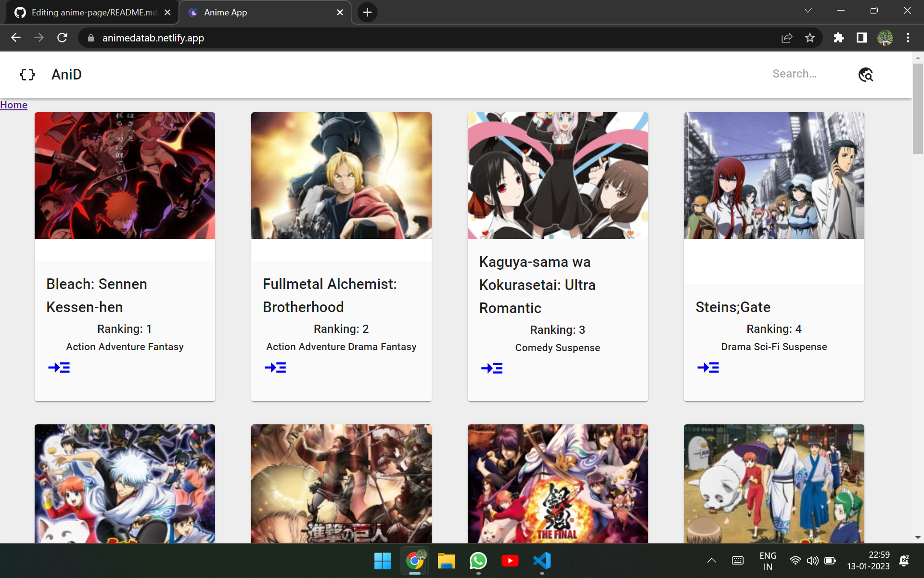Open the clock and date 22:59 panel

pos(868,561)
